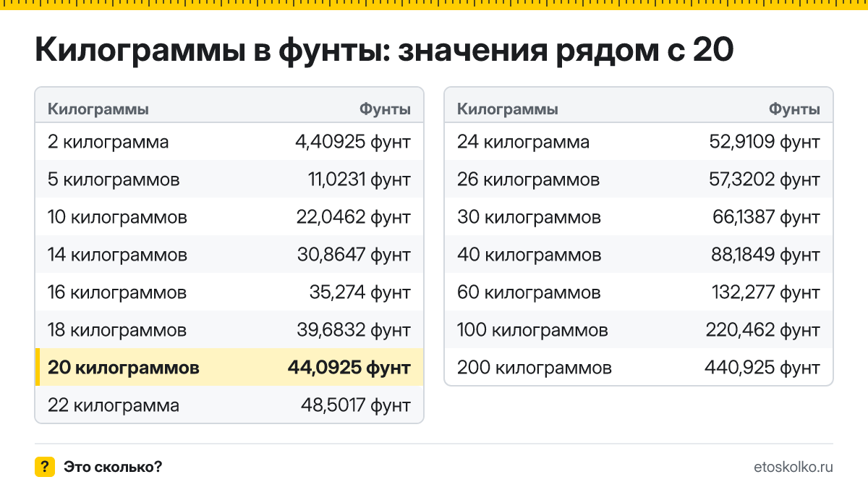Click the '5 килограммов' cell

click(x=114, y=179)
